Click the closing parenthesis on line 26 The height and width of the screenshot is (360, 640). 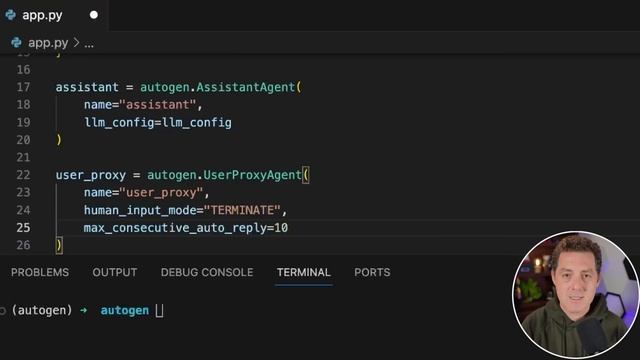coord(59,245)
